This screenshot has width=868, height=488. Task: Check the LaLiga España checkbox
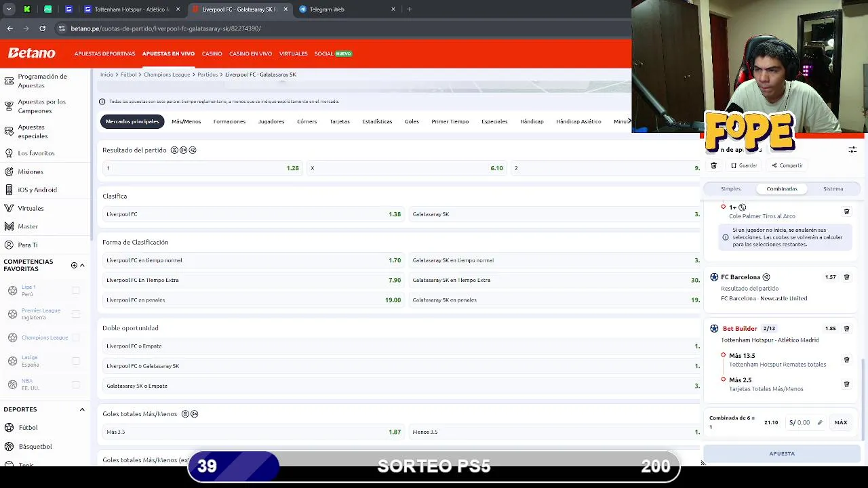point(76,361)
